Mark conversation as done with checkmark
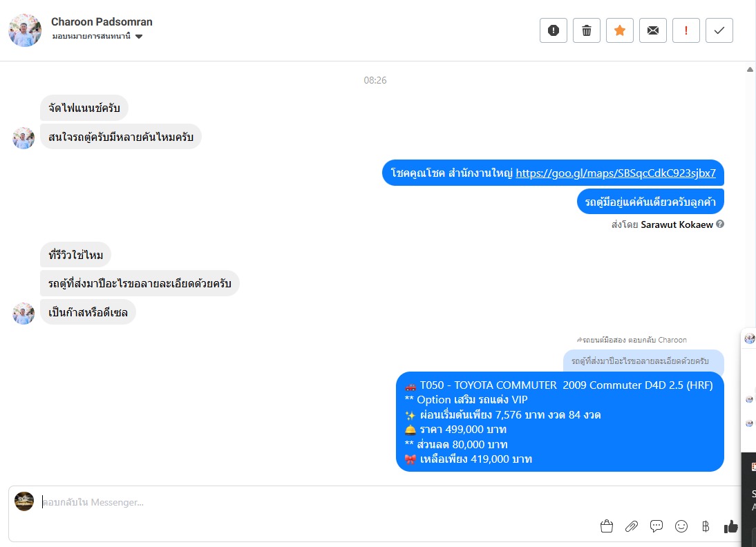The height and width of the screenshot is (547, 756). pos(719,30)
